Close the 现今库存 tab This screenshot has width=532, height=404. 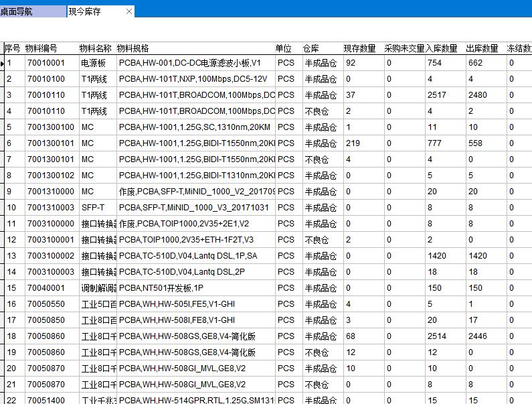(129, 11)
